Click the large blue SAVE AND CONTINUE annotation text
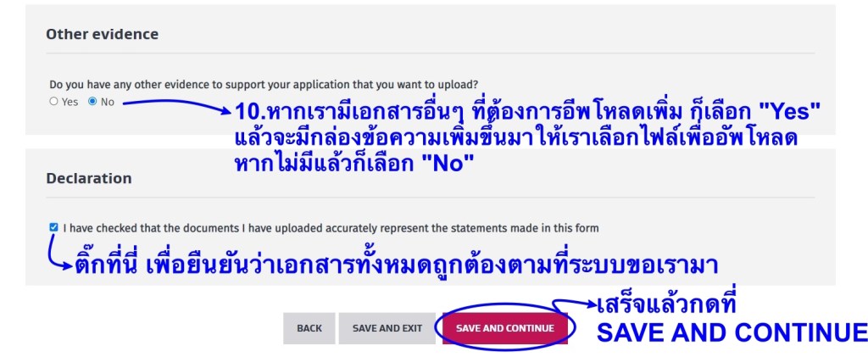The height and width of the screenshot is (357, 868). [x=731, y=332]
